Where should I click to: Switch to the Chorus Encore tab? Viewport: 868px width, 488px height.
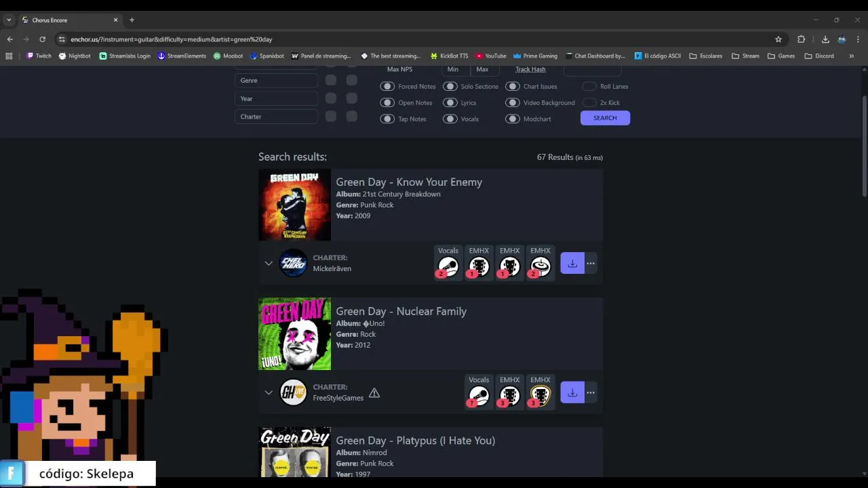coord(69,20)
